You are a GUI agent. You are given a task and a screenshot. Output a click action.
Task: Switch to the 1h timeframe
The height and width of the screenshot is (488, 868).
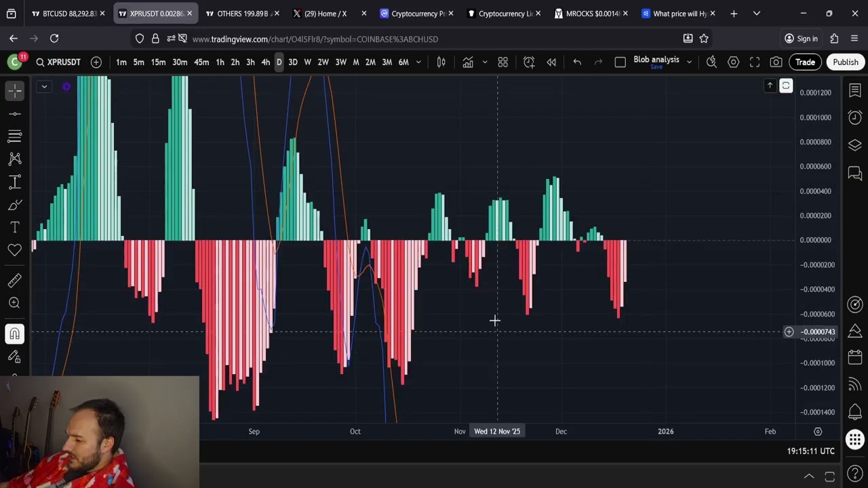(x=220, y=62)
